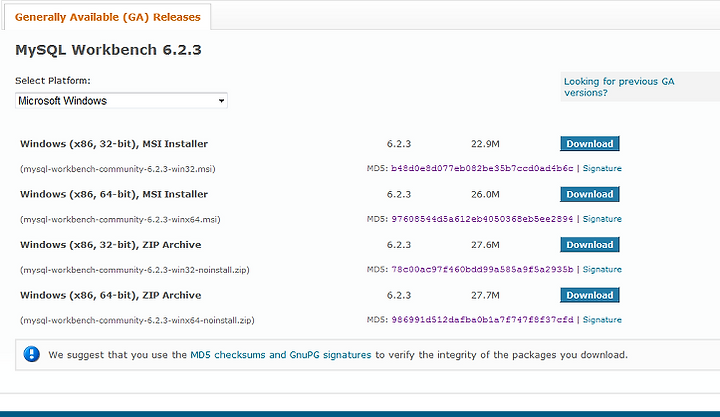Click the 26.0M file size value
This screenshot has width=720, height=417.
coord(485,194)
